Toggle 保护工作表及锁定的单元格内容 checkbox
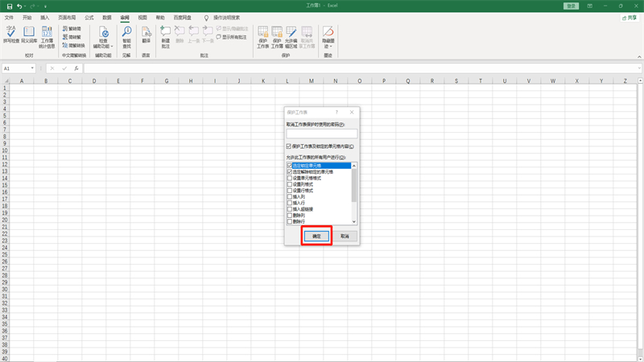 [x=289, y=146]
